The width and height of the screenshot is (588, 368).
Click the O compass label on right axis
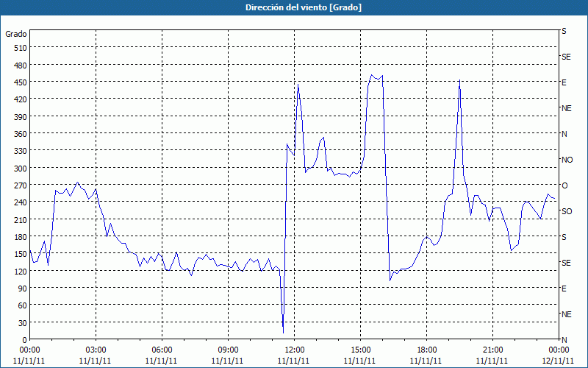[564, 185]
